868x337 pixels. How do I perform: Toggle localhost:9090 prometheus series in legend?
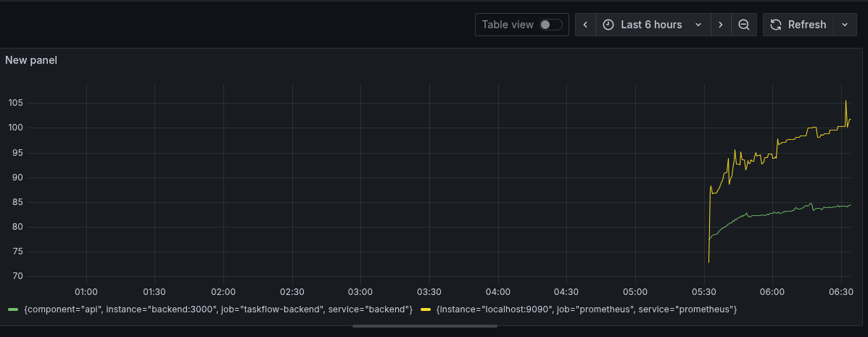[587, 309]
